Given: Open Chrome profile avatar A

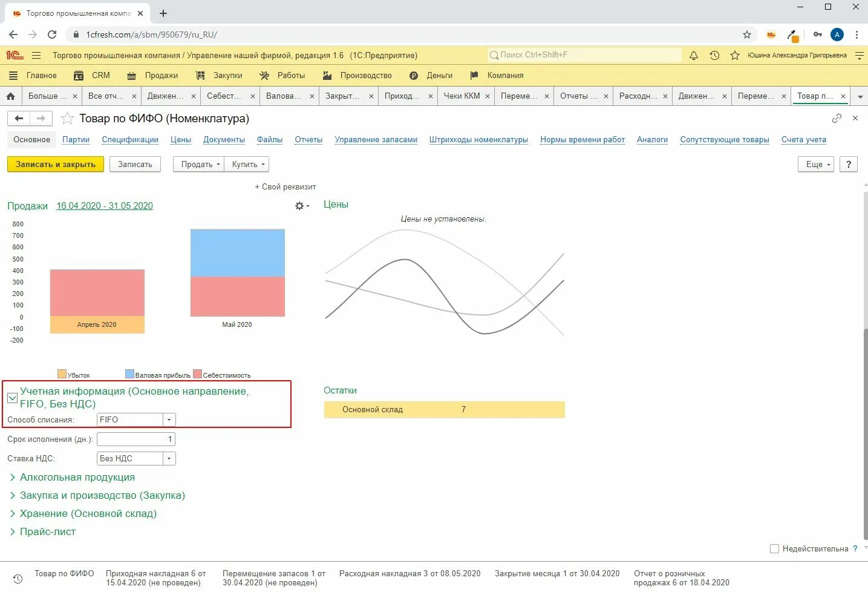Looking at the screenshot, I should 837,35.
